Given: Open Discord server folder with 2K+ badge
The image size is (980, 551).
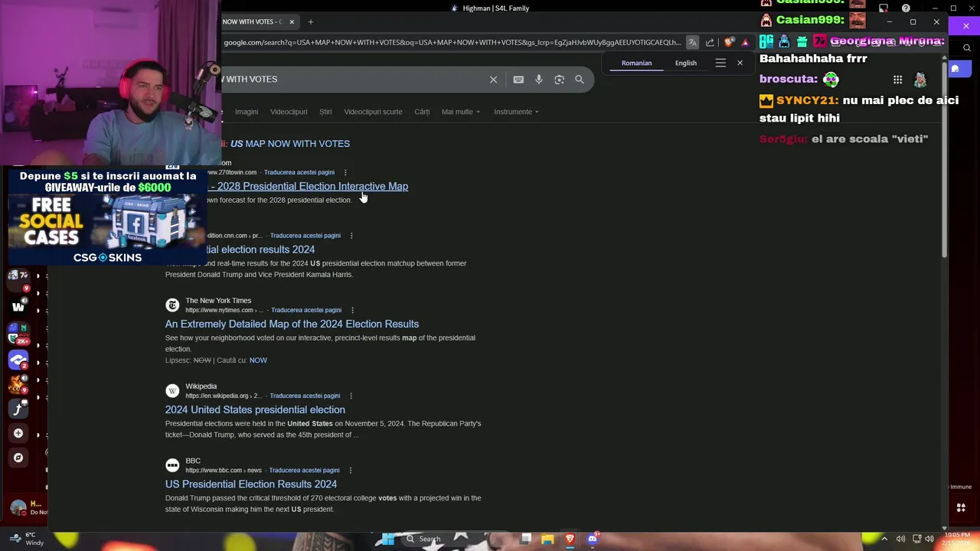Looking at the screenshot, I should coord(18,333).
